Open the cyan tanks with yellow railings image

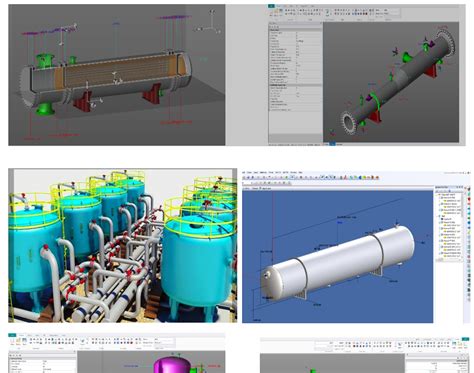pos(123,245)
